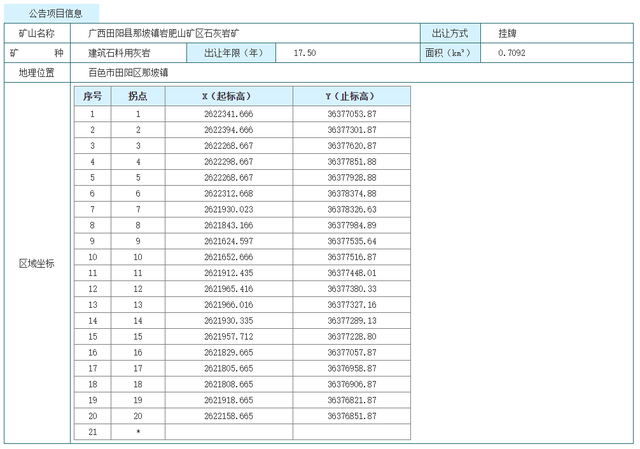Click the 建筑石料用灰岩 mineral type field
640x449 pixels.
[118, 52]
